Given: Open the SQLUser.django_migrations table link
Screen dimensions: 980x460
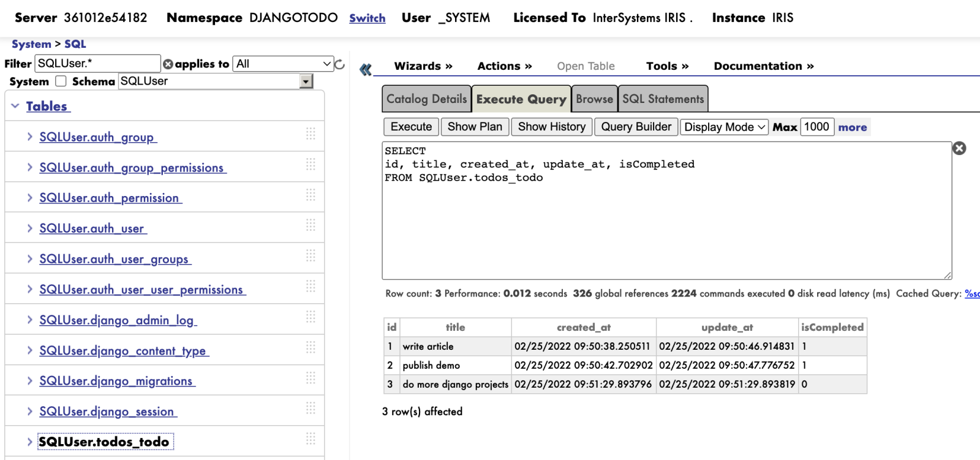Looking at the screenshot, I should pos(116,381).
